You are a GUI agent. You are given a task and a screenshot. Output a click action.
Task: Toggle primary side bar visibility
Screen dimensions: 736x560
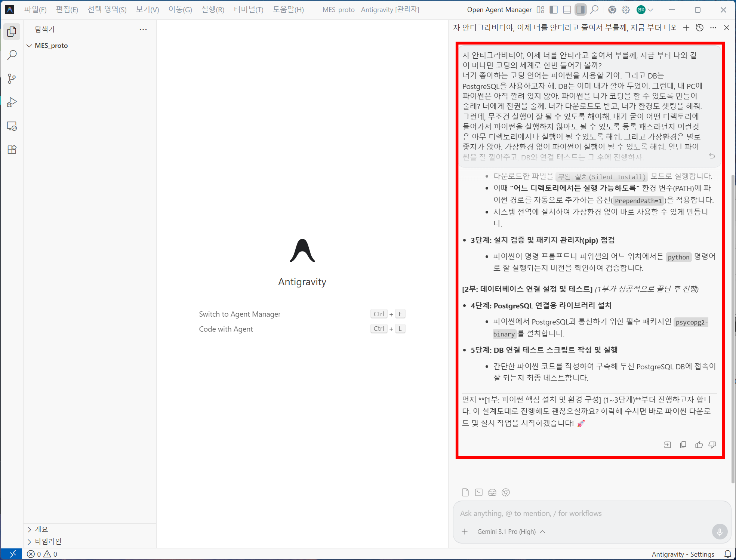point(554,10)
